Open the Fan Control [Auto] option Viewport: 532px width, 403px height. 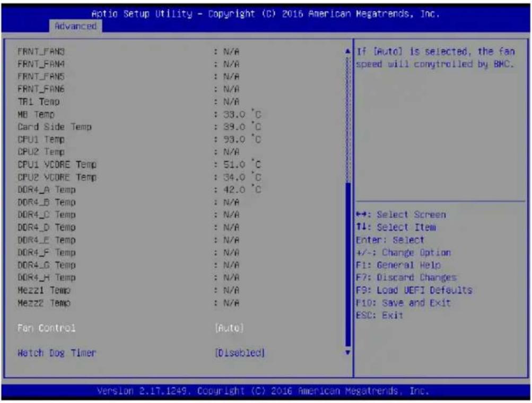229,328
